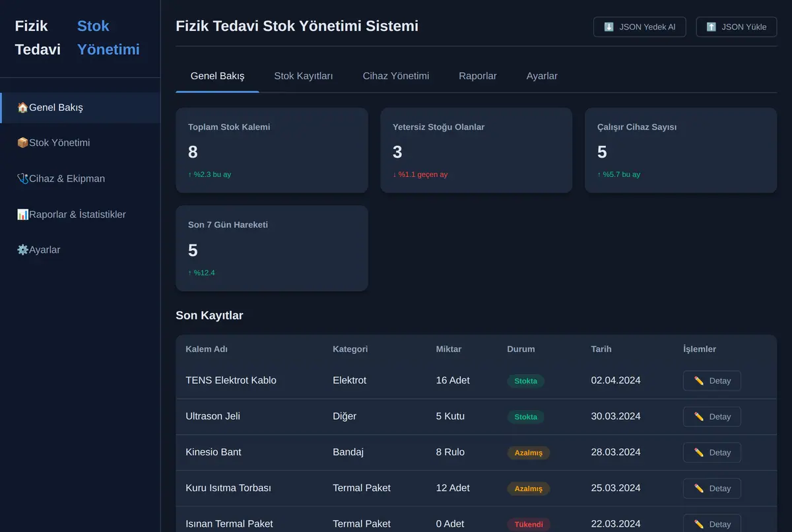
Task: Click the Toplam Stok Kalemi card
Action: click(x=272, y=150)
